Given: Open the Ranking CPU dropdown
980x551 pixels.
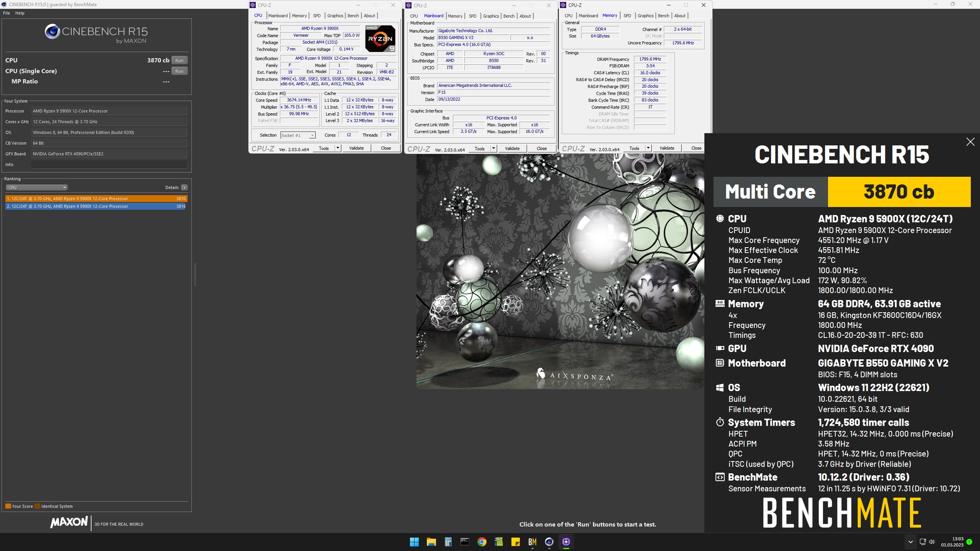Looking at the screenshot, I should pos(37,187).
